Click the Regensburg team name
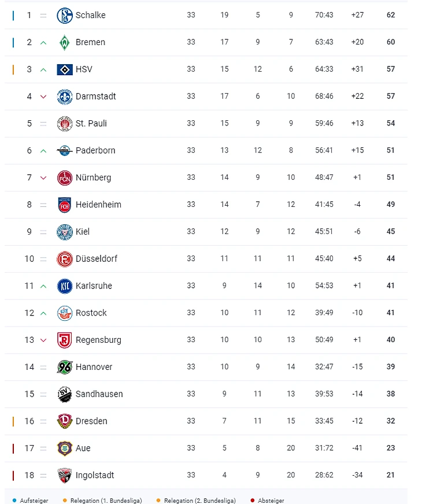The width and height of the screenshot is (422, 504). coord(98,340)
